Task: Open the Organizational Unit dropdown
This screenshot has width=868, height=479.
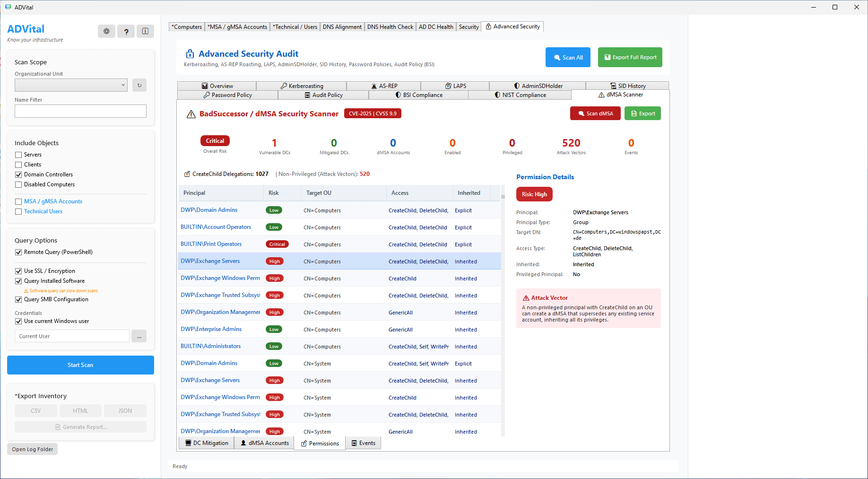Action: [71, 85]
